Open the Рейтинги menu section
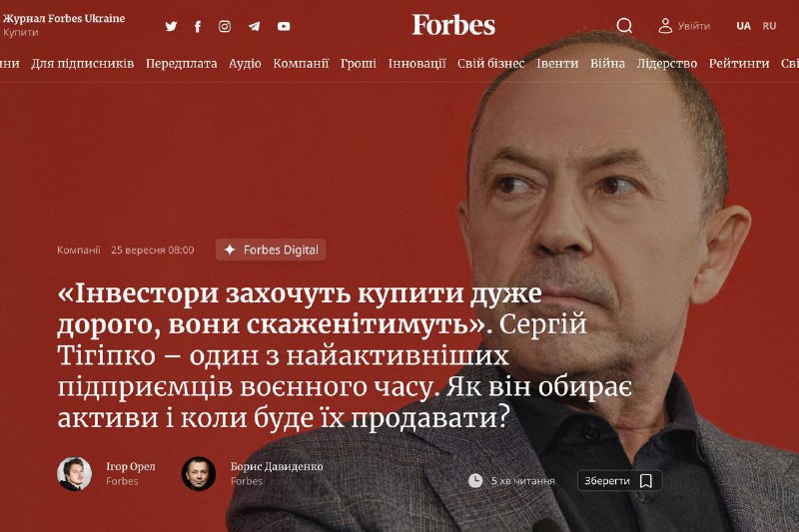 coord(739,64)
